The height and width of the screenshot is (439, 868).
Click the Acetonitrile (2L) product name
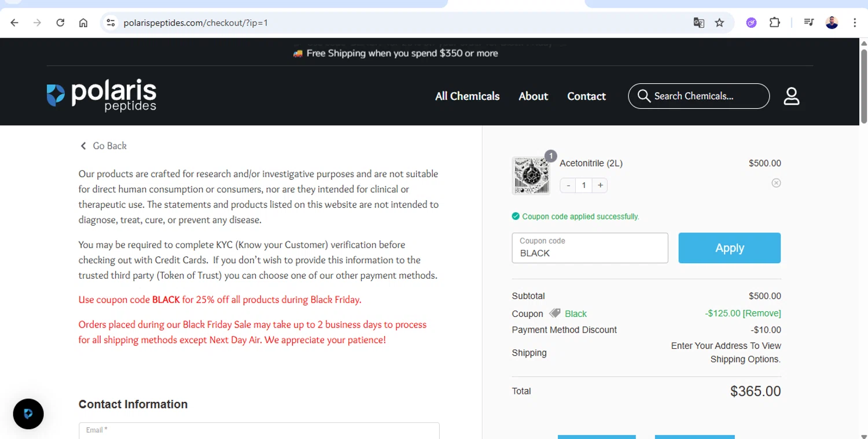coord(591,163)
